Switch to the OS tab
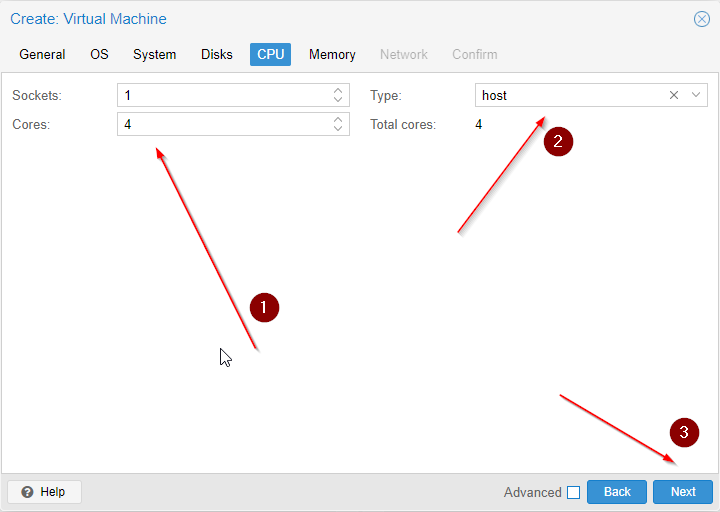Screen dimensions: 720x512 [x=99, y=54]
